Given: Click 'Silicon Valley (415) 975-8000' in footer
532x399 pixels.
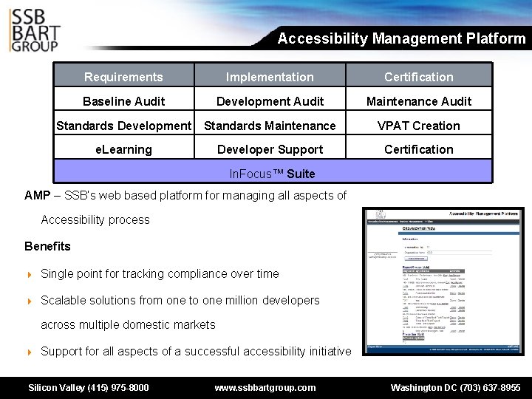Looking at the screenshot, I should pos(89,388).
